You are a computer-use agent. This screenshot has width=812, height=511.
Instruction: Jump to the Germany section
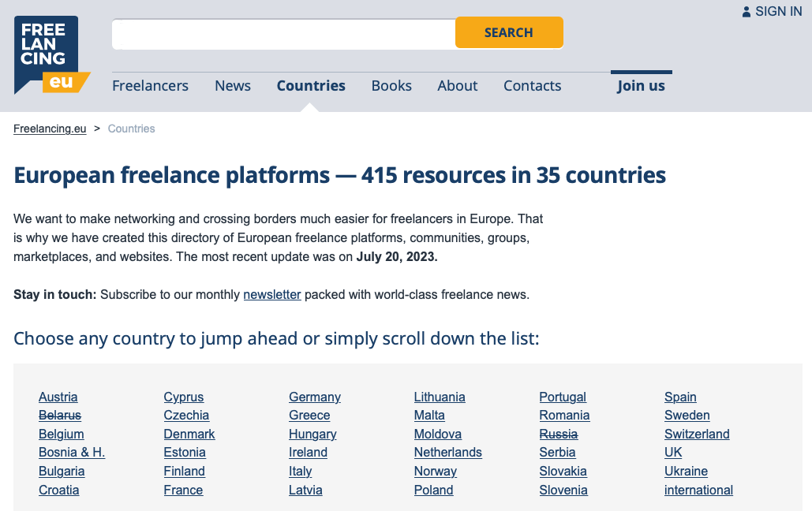315,397
